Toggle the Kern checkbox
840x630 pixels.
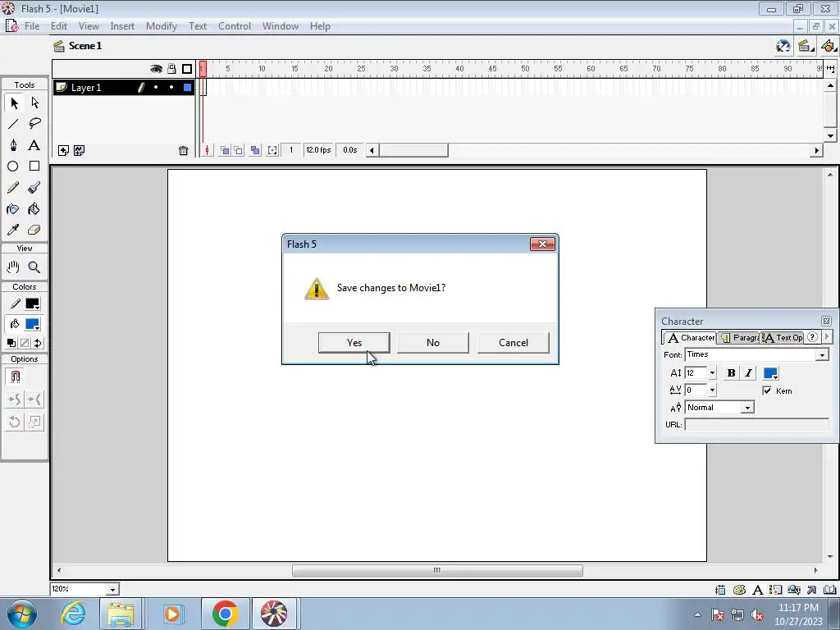[x=767, y=390]
